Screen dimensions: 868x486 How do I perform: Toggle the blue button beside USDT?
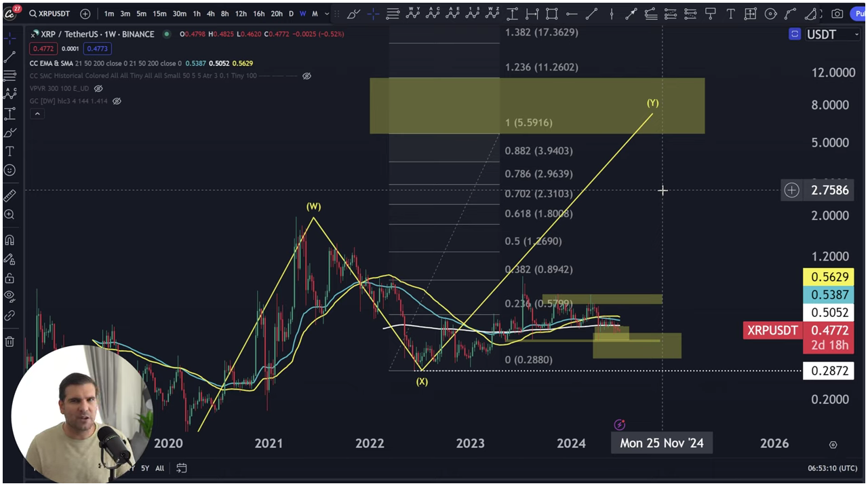[x=795, y=34]
